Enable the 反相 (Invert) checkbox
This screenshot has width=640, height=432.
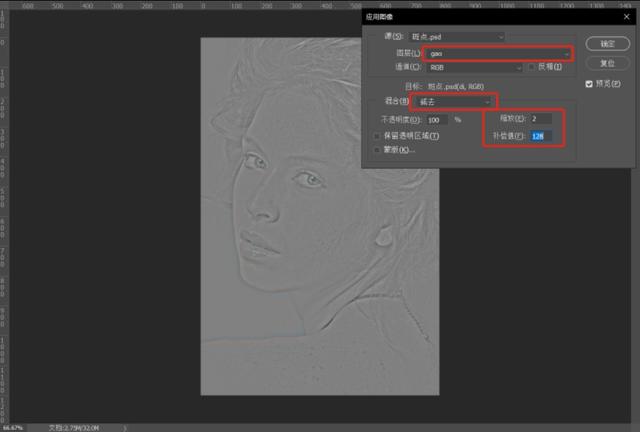click(x=533, y=67)
